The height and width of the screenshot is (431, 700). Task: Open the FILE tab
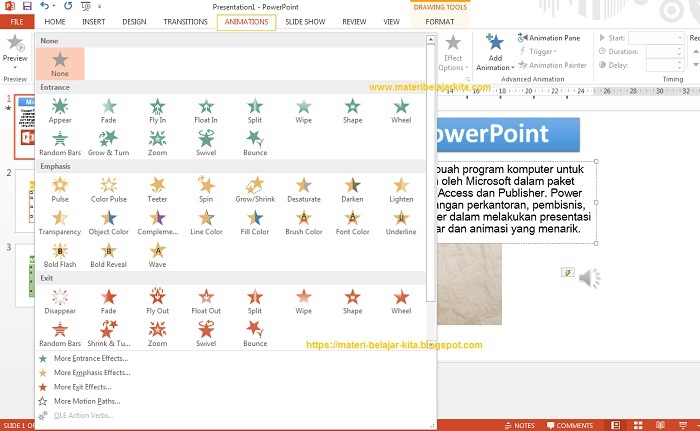(x=17, y=21)
